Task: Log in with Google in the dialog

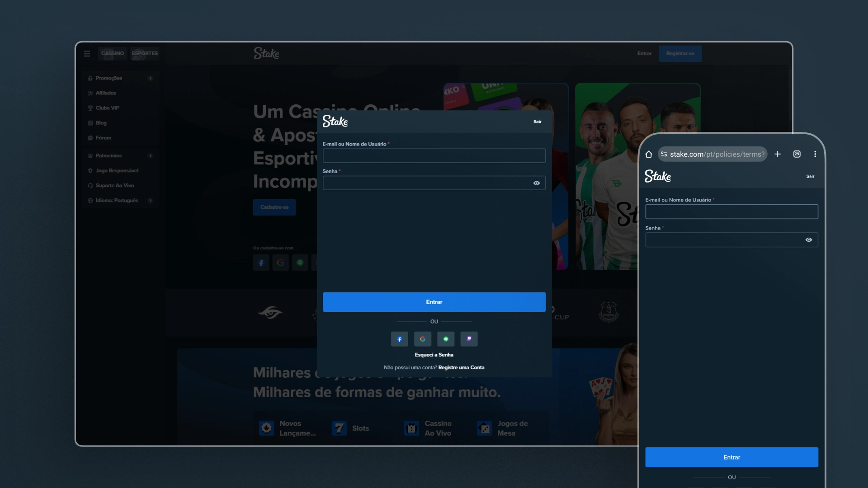Action: (423, 339)
